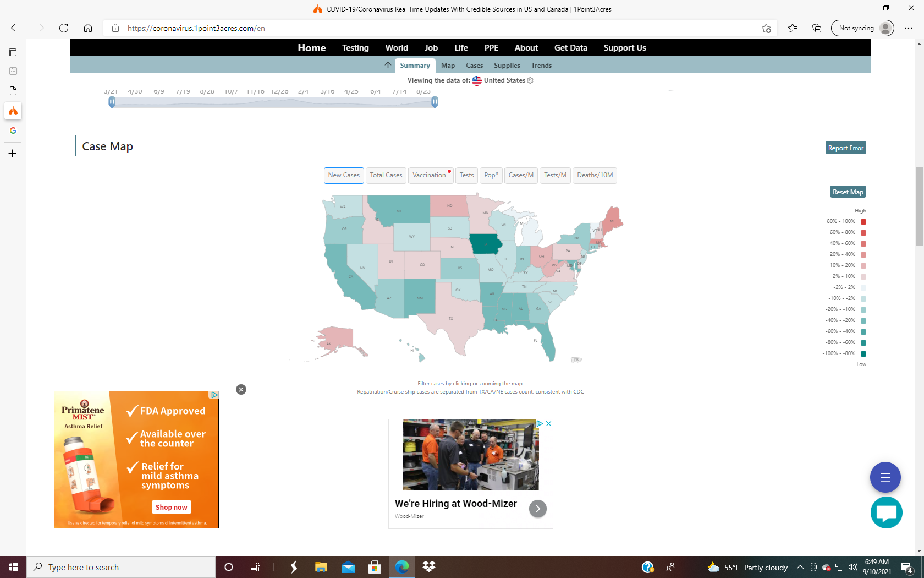
Task: Switch to the Trends section tab
Action: pos(541,66)
